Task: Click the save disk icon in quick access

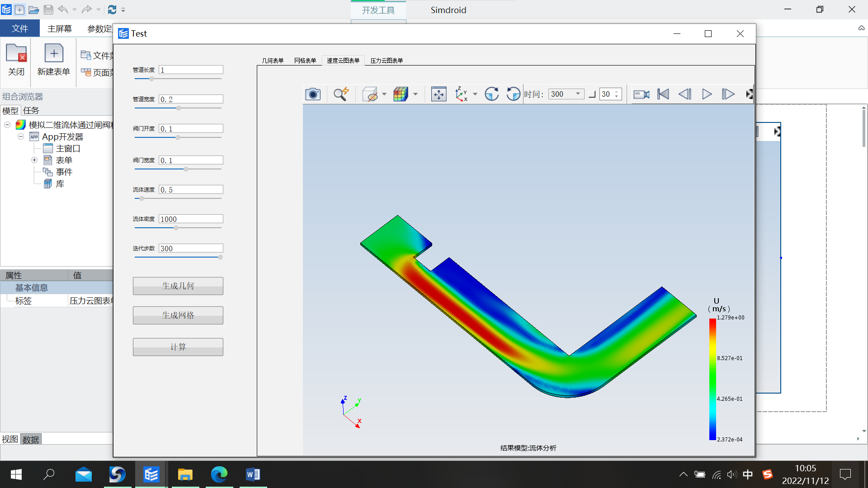Action: coord(48,9)
